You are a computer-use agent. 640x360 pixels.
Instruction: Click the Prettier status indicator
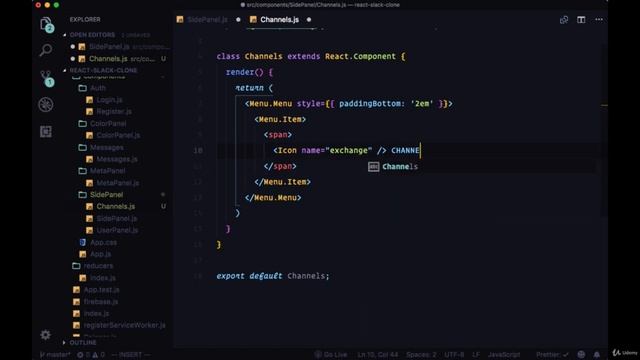point(552,355)
